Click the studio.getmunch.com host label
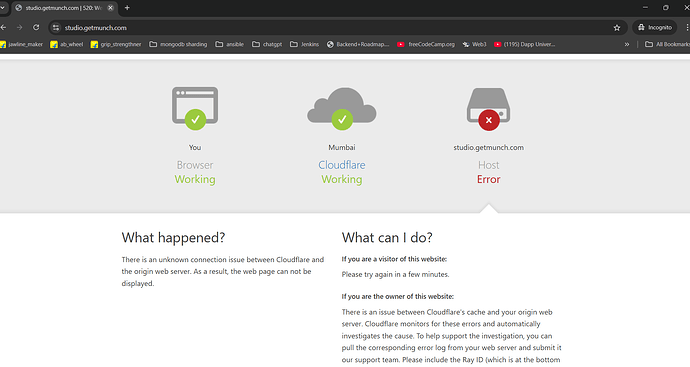The image size is (690, 367). pos(488,147)
